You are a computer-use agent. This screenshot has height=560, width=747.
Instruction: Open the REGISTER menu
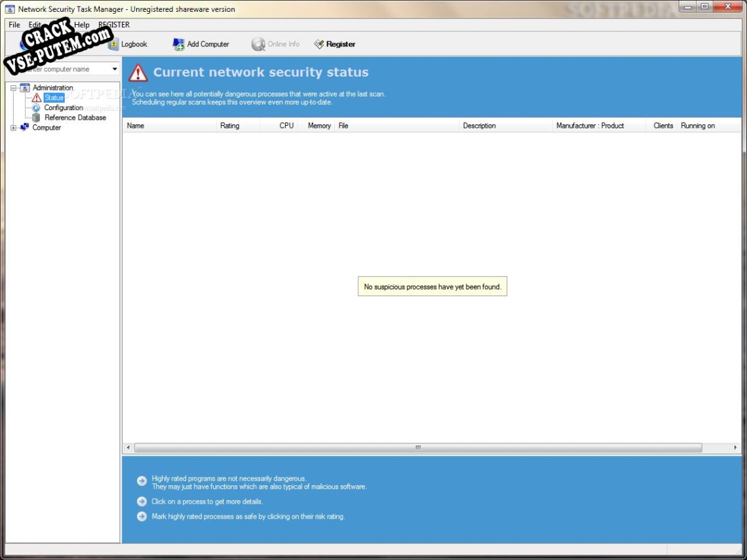(x=114, y=24)
